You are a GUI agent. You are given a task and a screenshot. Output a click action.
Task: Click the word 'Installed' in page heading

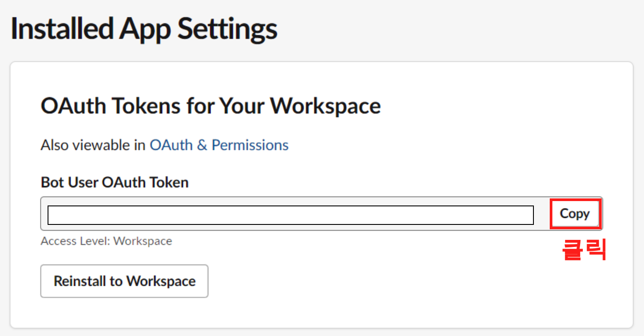[x=61, y=28]
